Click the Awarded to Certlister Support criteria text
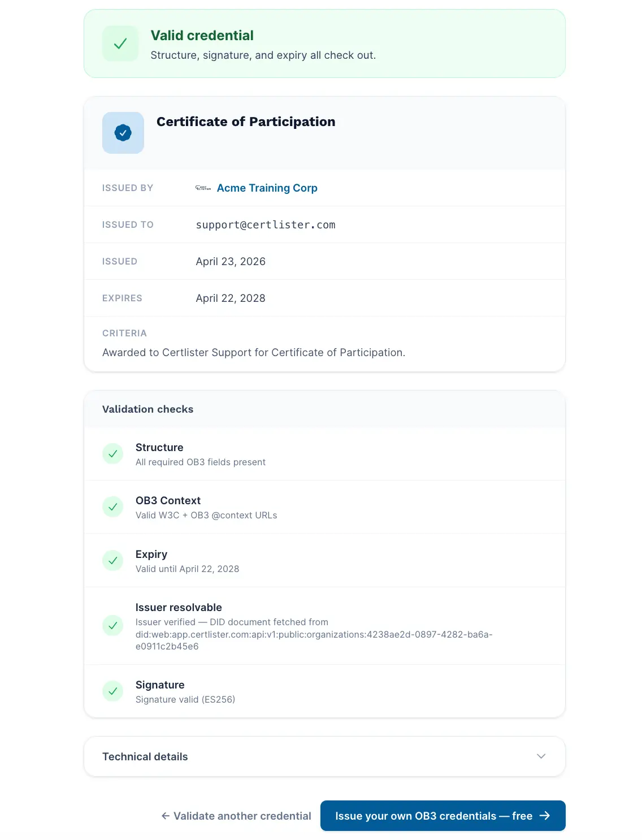 click(x=254, y=353)
